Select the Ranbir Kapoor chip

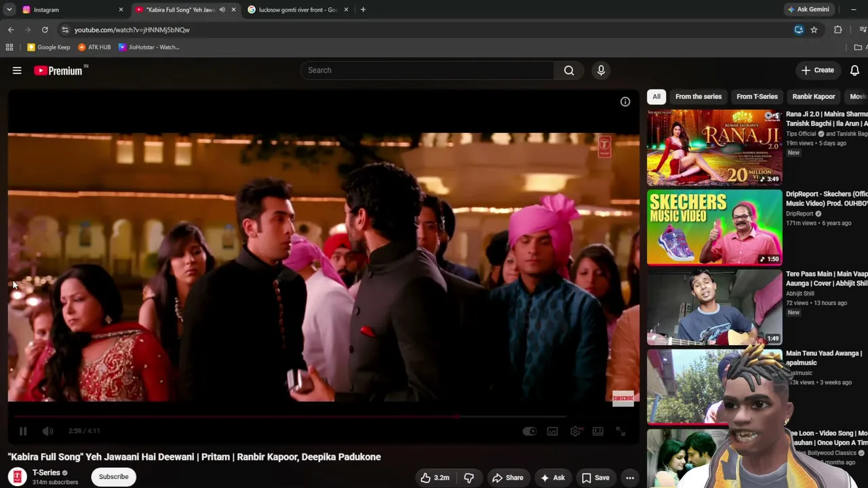[x=814, y=96]
